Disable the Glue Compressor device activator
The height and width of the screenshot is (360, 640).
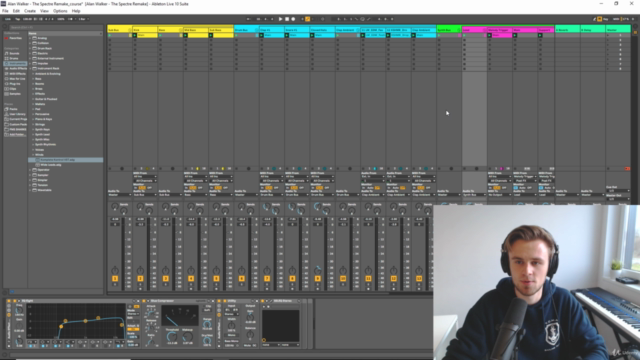pos(143,301)
